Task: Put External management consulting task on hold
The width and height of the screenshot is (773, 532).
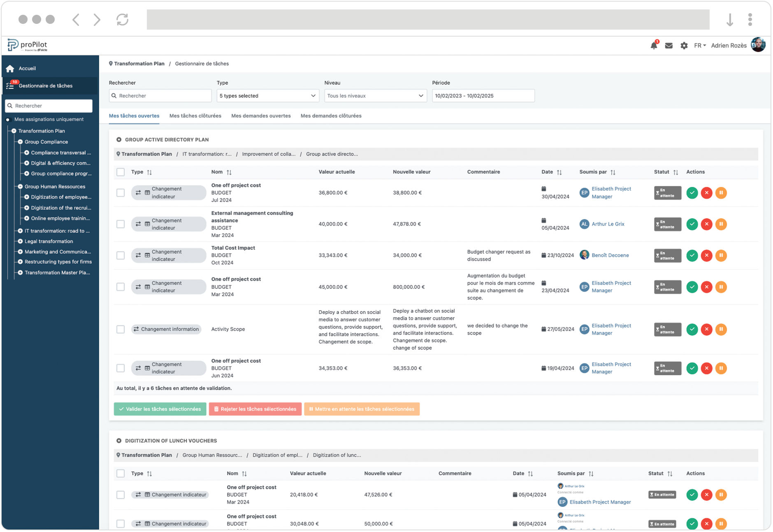Action: pyautogui.click(x=721, y=224)
